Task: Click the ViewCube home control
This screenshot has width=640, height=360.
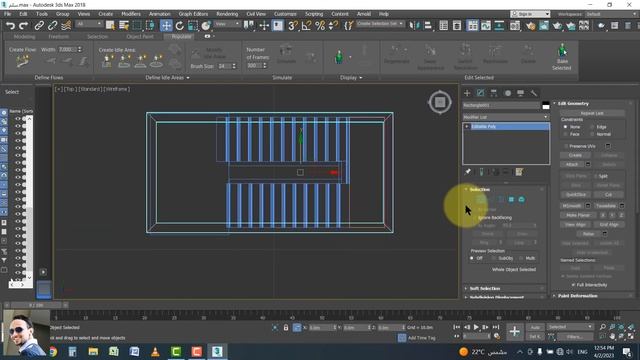Action: pos(440,102)
